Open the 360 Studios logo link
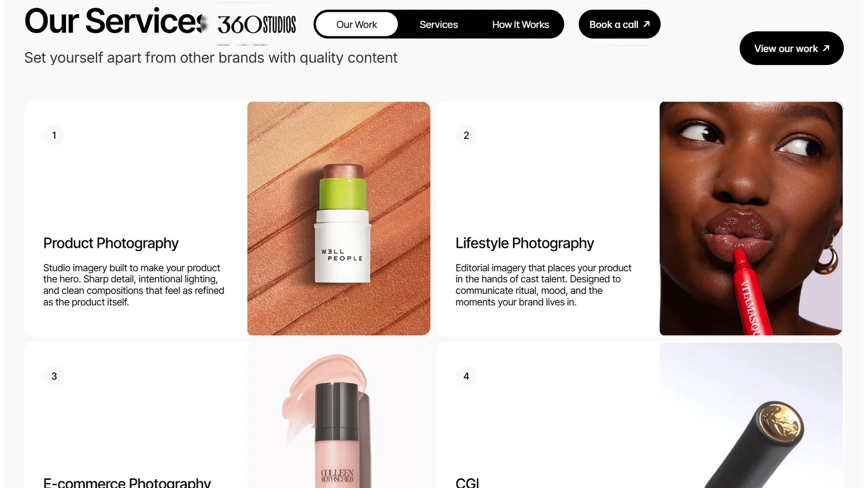 pyautogui.click(x=257, y=24)
